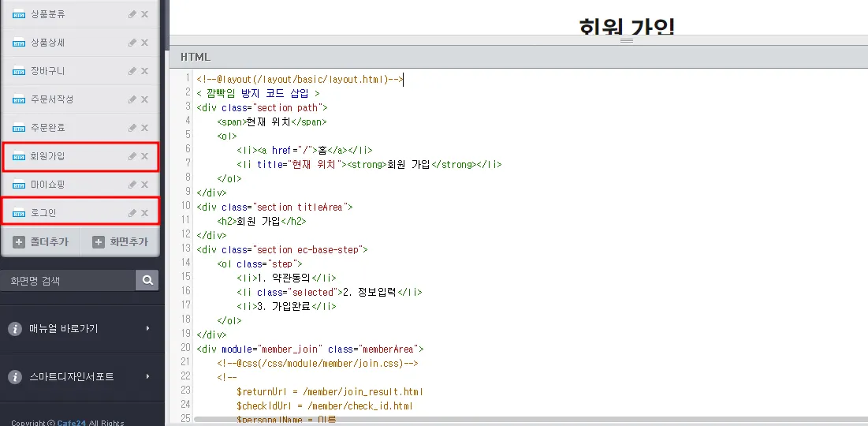
Task: Click the pencil edit icon for 상품분류
Action: 132,14
